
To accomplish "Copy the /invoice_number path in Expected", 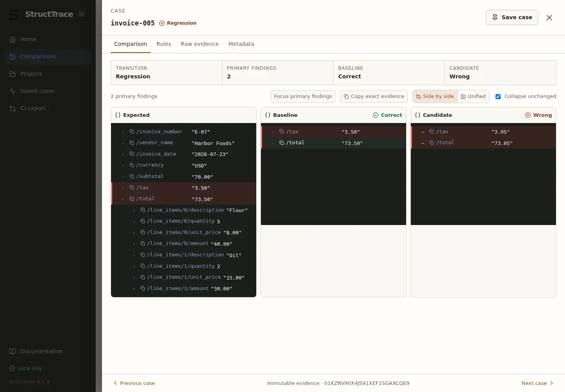I will pyautogui.click(x=132, y=132).
